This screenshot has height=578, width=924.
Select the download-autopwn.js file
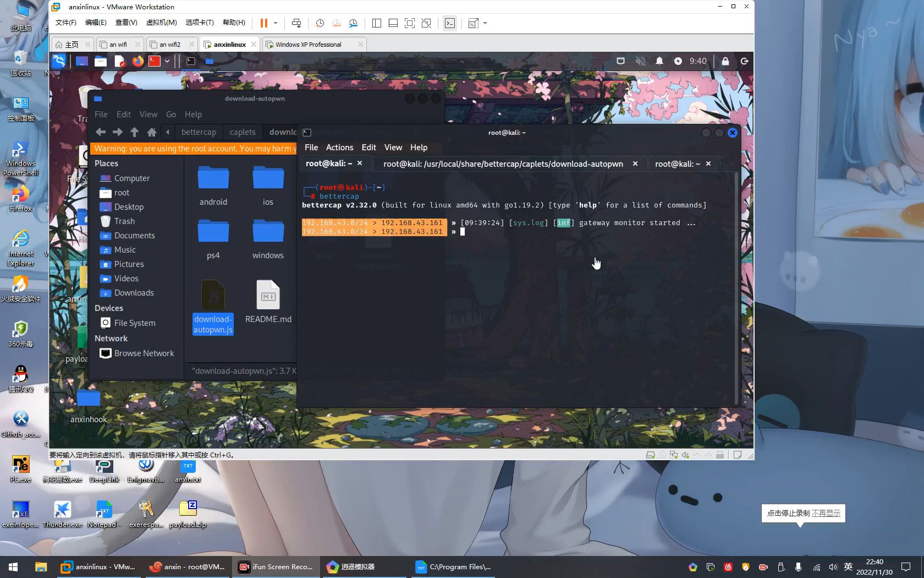[x=213, y=307]
